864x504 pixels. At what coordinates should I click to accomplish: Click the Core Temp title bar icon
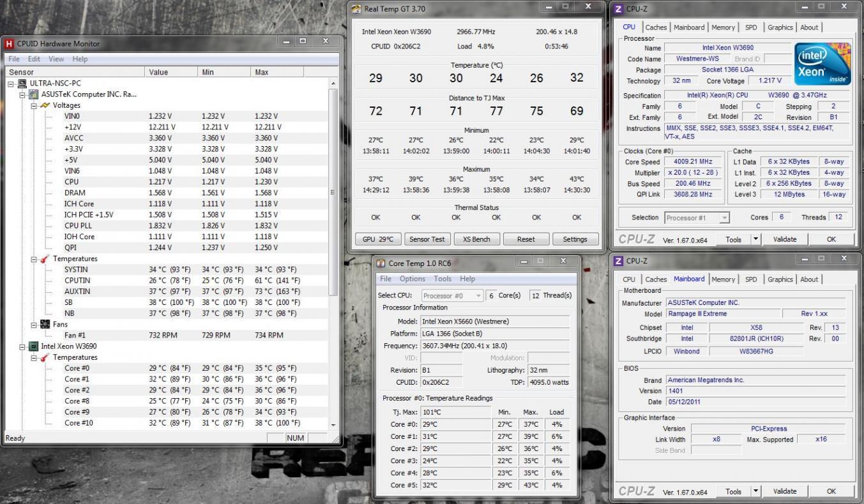381,263
